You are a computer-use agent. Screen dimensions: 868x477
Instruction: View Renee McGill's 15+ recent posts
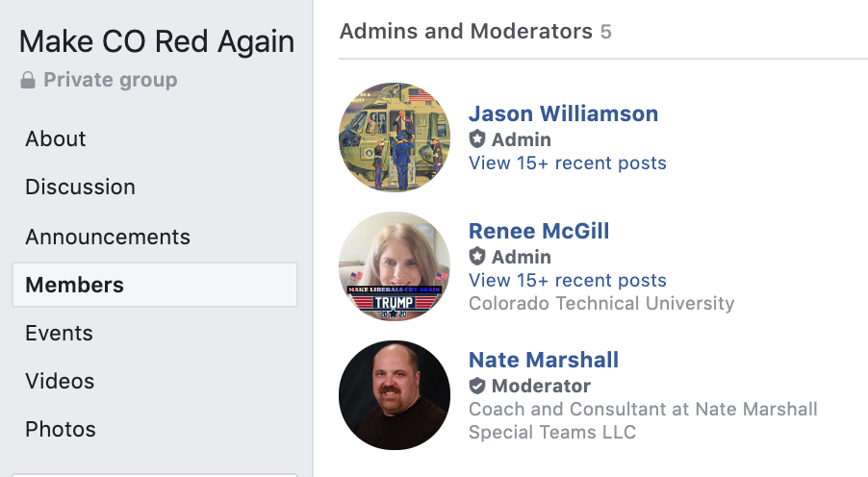click(568, 281)
